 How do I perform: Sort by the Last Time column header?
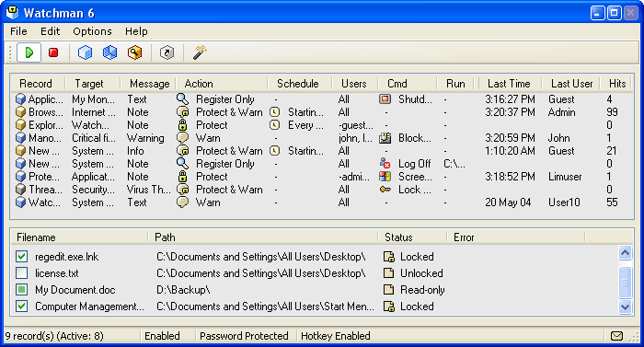click(510, 84)
